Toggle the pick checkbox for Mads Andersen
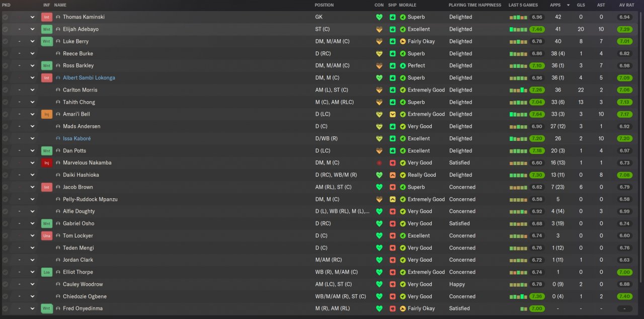The height and width of the screenshot is (319, 644). pyautogui.click(x=5, y=126)
